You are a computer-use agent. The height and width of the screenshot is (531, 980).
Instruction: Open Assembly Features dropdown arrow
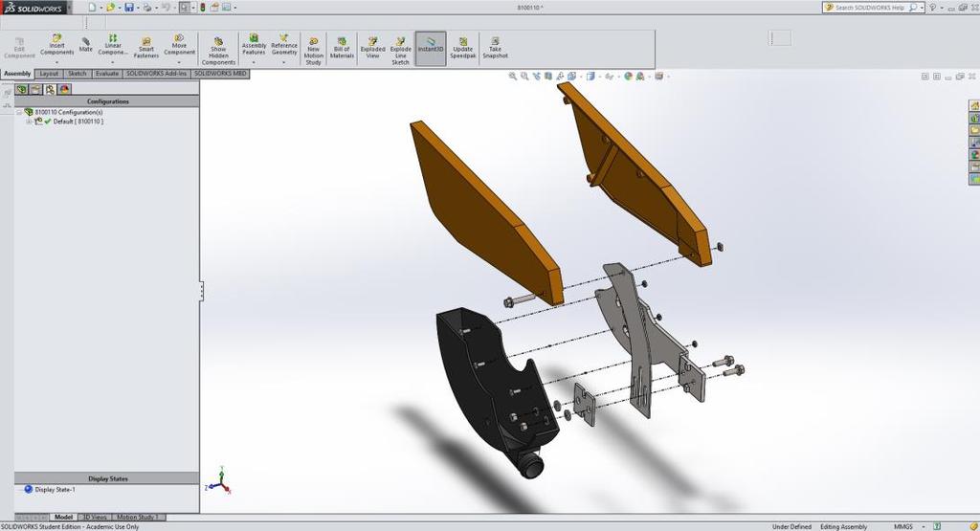coord(254,62)
